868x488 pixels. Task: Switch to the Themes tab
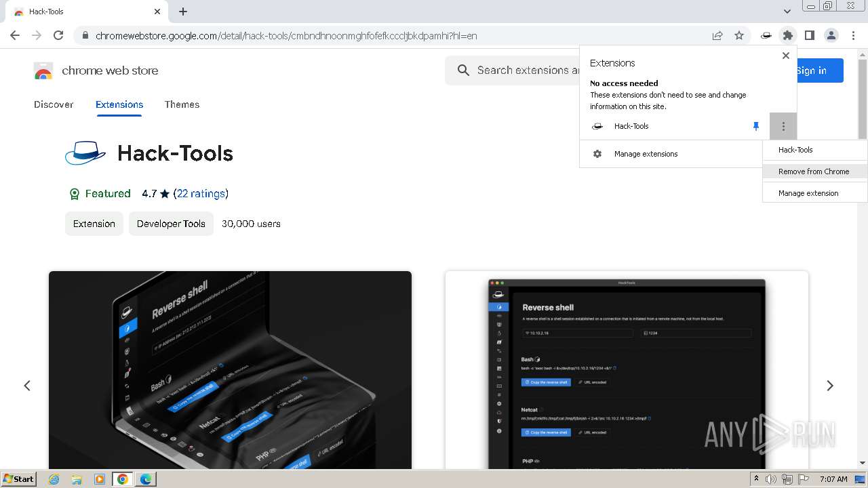pos(182,104)
